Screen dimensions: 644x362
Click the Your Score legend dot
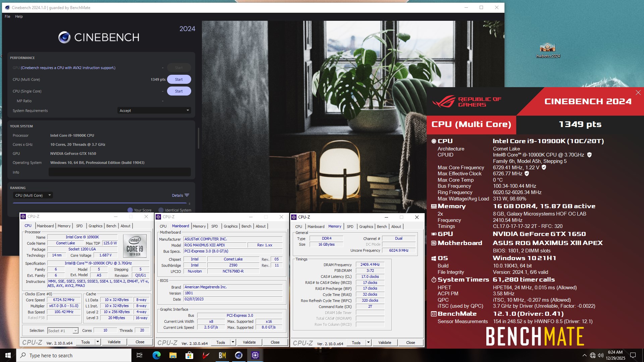(130, 210)
